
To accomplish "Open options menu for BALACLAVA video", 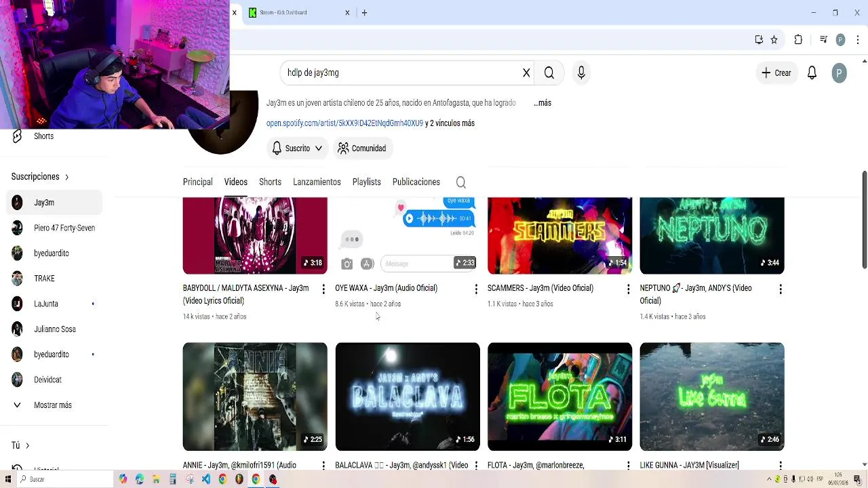I will click(476, 466).
